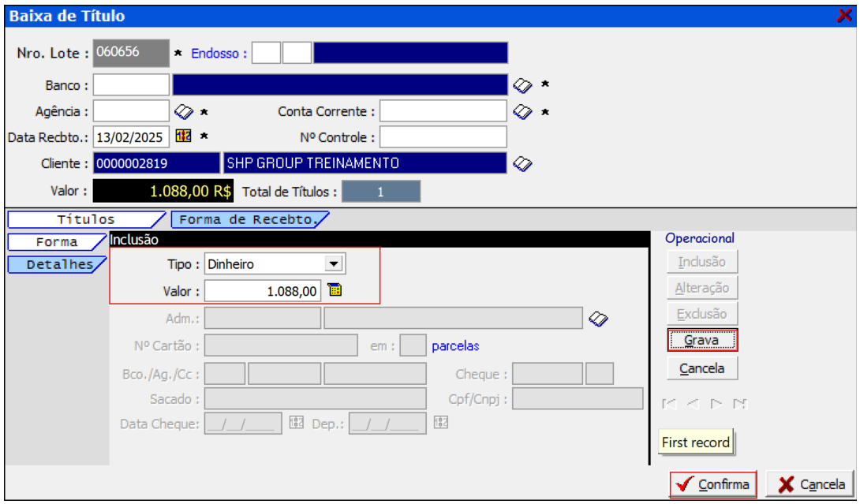Expand the Tipo dropdown showing Dinheiro
Image resolution: width=860 pixels, height=504 pixels.
click(x=334, y=264)
